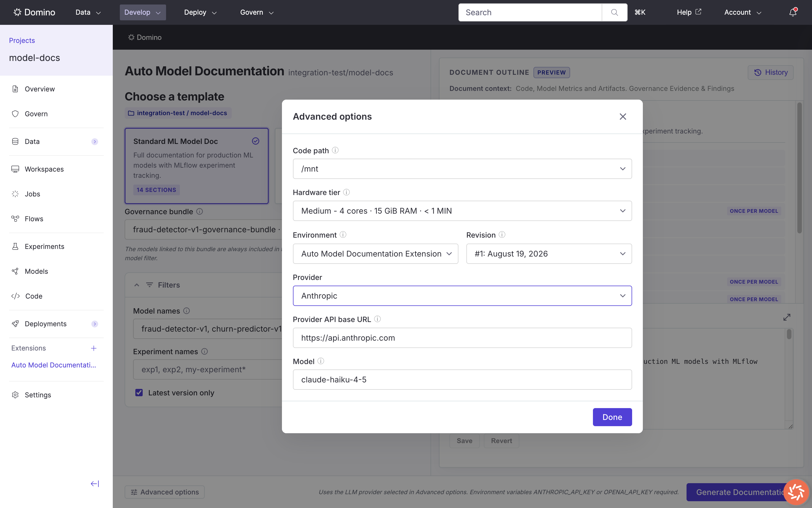Screen dimensions: 812x508
Task: Click the Domino logo in top bar
Action: pyautogui.click(x=34, y=12)
